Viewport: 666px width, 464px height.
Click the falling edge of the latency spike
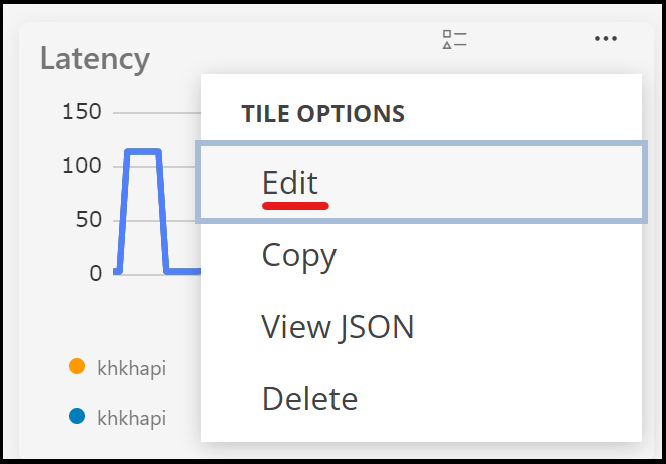[x=163, y=210]
